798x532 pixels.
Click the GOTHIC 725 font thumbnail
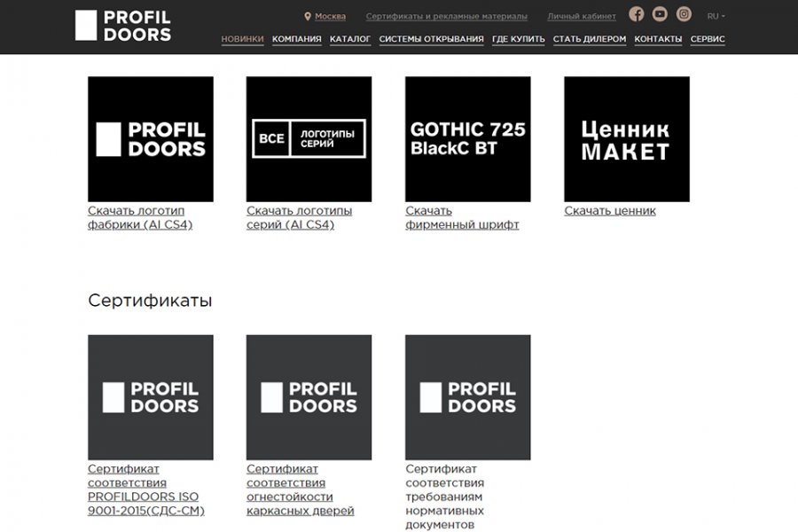point(467,138)
